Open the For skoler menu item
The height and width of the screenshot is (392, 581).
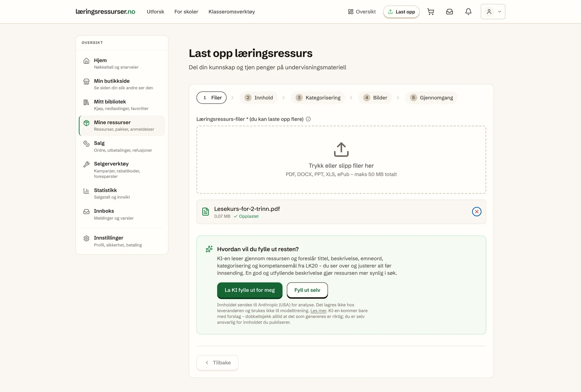point(186,12)
